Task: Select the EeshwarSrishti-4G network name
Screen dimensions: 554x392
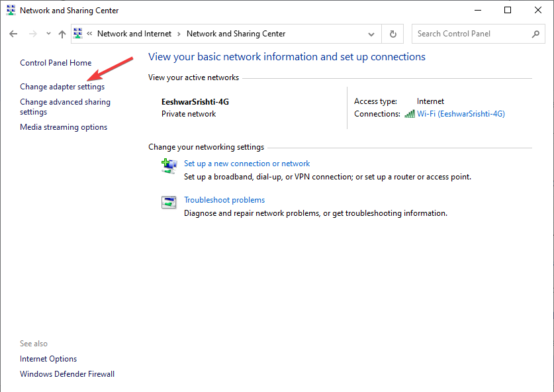Action: point(195,102)
